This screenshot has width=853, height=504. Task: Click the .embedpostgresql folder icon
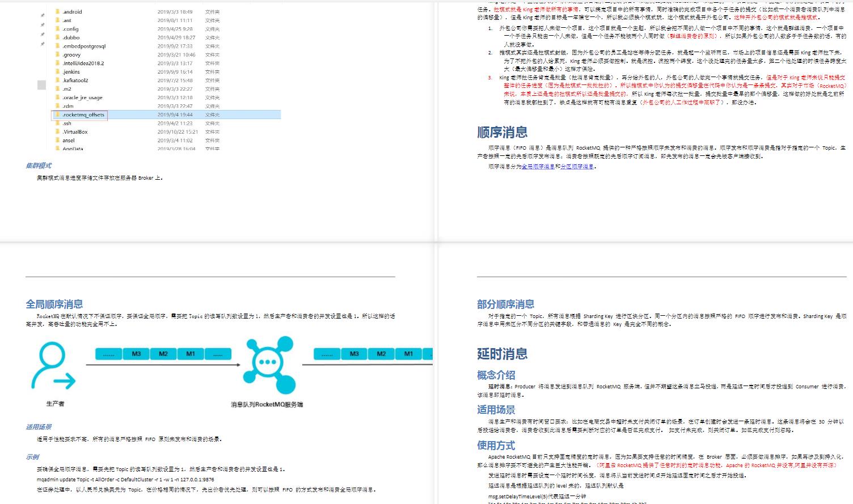pyautogui.click(x=58, y=46)
